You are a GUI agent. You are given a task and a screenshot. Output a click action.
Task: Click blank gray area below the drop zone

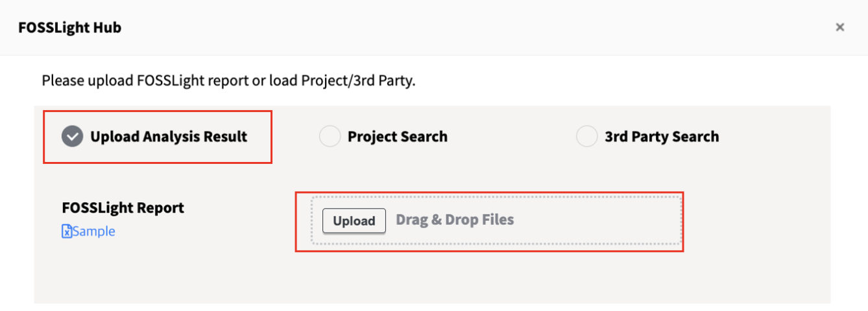click(x=487, y=279)
